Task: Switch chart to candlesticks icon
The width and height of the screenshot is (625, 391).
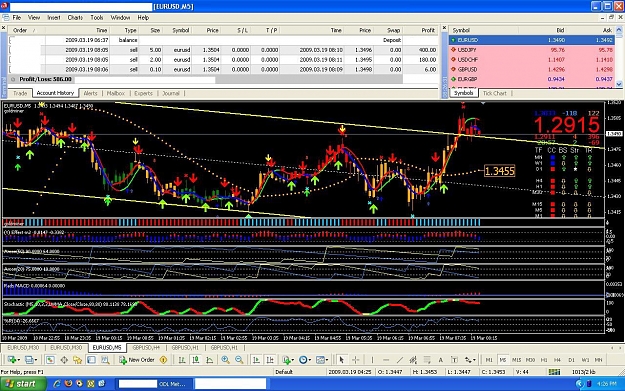Action: tap(196, 360)
